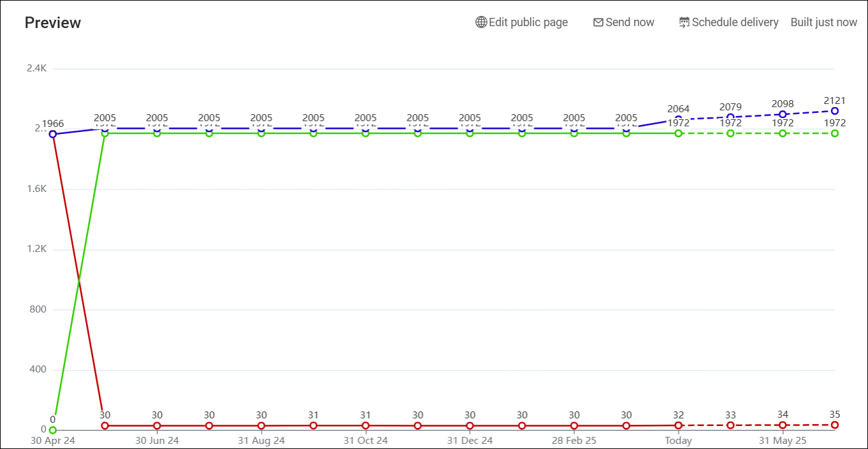Click the calendar icon beside Schedule delivery
868x449 pixels.
pos(684,22)
